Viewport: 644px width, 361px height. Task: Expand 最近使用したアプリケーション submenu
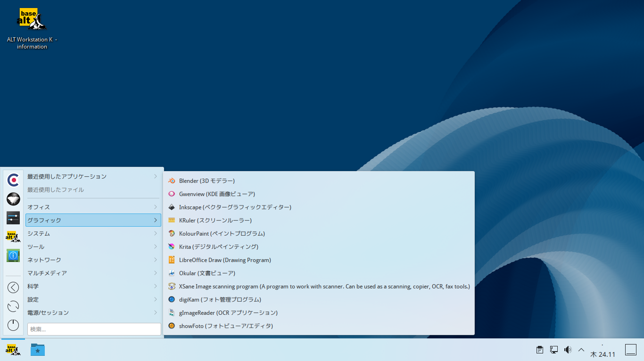93,176
